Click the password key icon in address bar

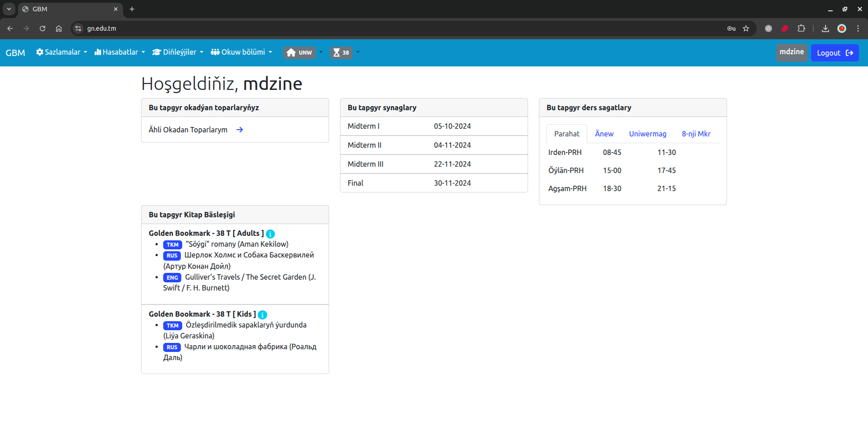tap(731, 28)
